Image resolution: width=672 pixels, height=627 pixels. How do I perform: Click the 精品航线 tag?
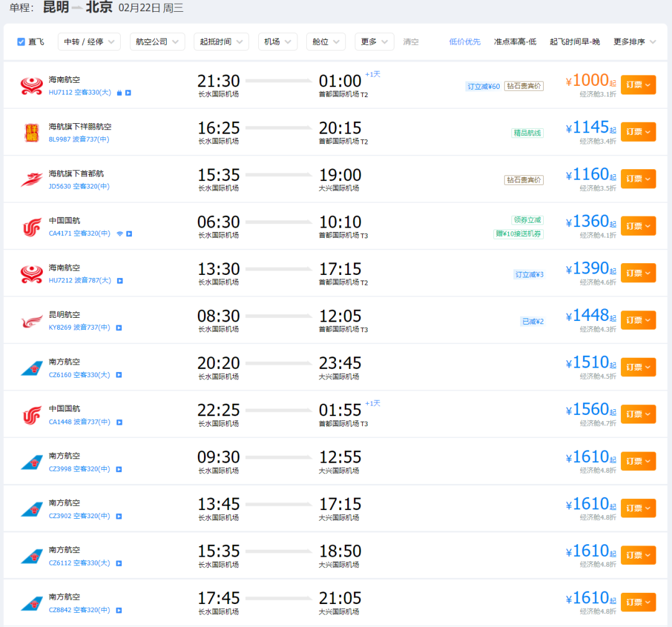527,133
